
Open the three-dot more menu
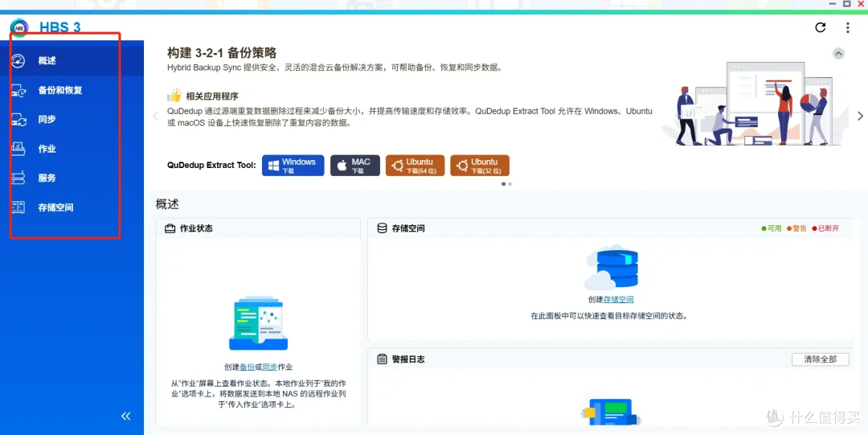[x=848, y=27]
